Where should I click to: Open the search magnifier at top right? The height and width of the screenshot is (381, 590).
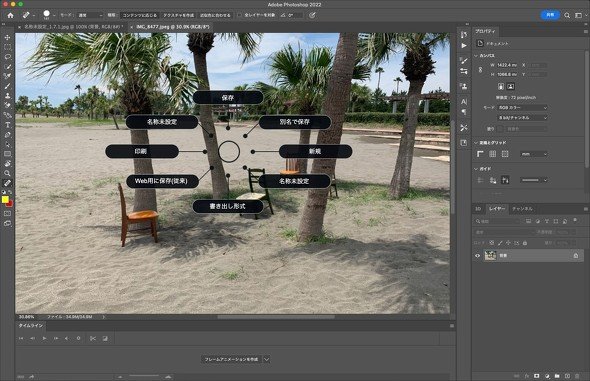(x=567, y=15)
